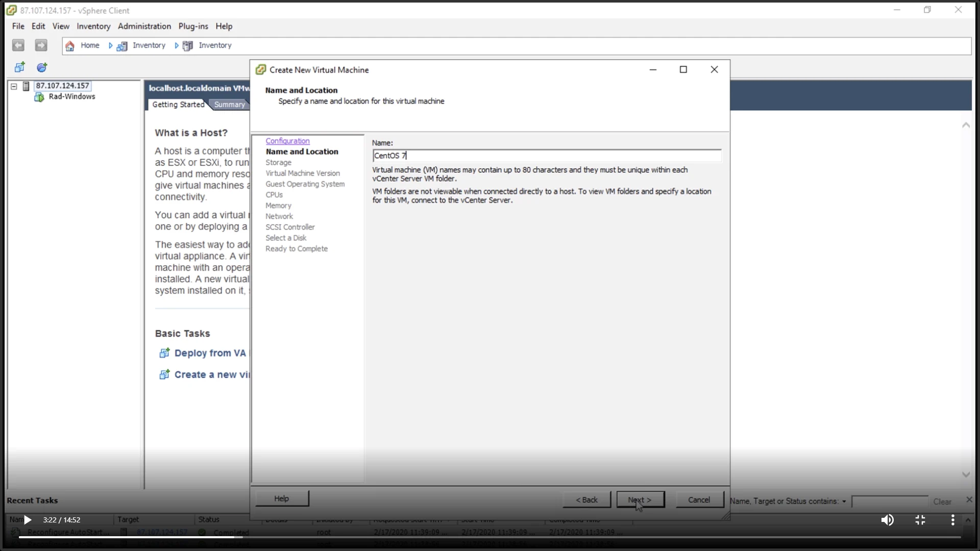Click the Create a new virtual machine task icon
Screen dimensions: 980x551
tap(164, 374)
